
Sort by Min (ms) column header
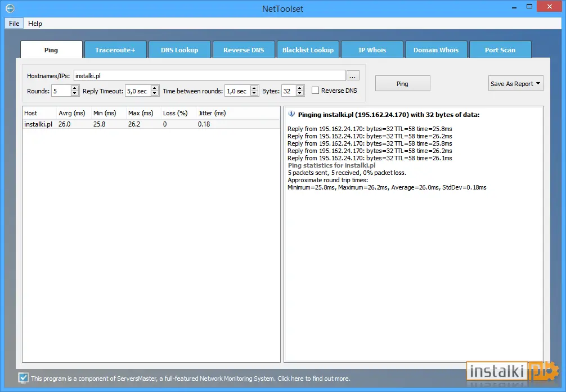click(x=108, y=113)
